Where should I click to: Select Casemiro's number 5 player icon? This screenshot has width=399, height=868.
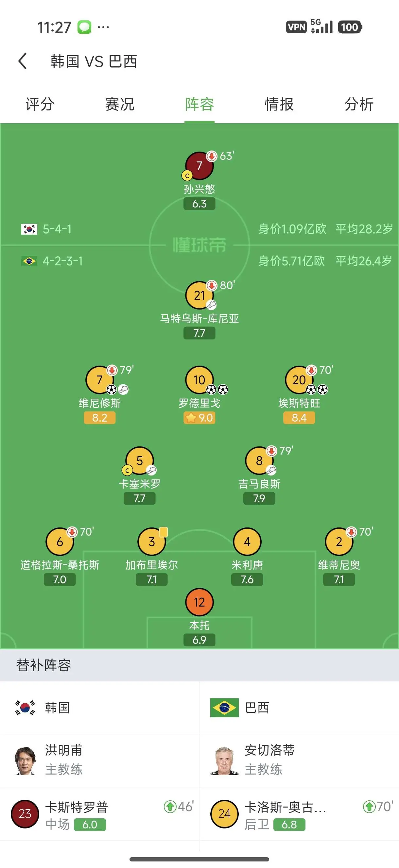point(140,460)
